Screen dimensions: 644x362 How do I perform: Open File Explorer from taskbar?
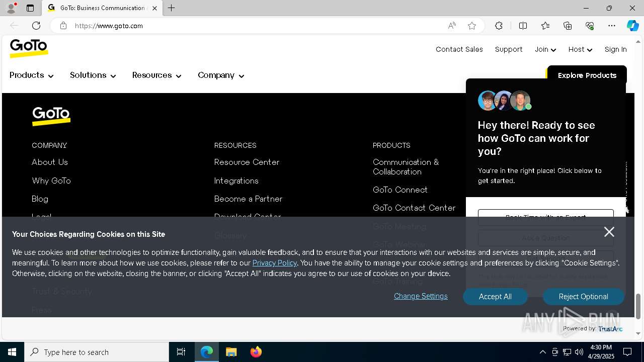point(231,352)
